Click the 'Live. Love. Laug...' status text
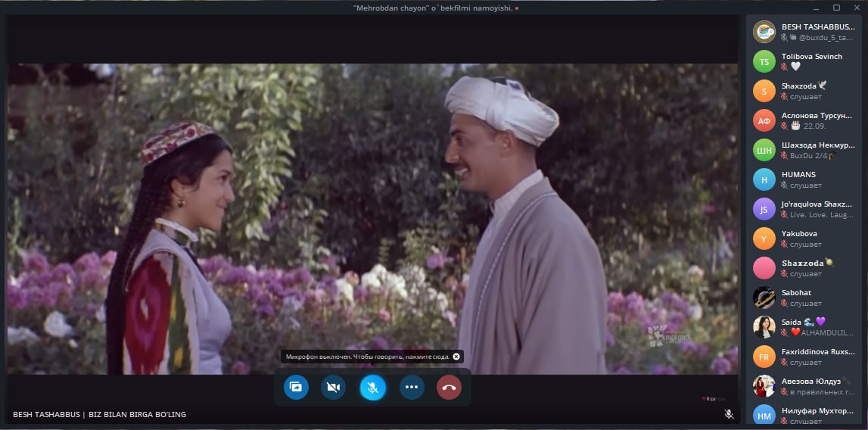The height and width of the screenshot is (430, 868). pyautogui.click(x=822, y=214)
